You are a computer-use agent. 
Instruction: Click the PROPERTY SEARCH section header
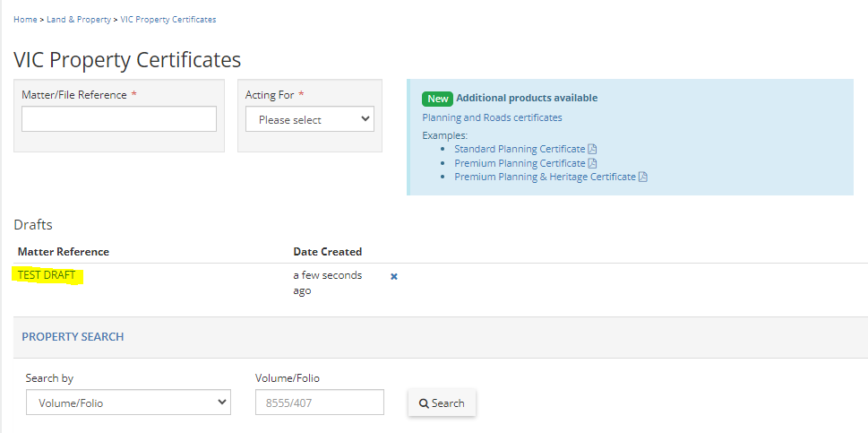coord(73,337)
